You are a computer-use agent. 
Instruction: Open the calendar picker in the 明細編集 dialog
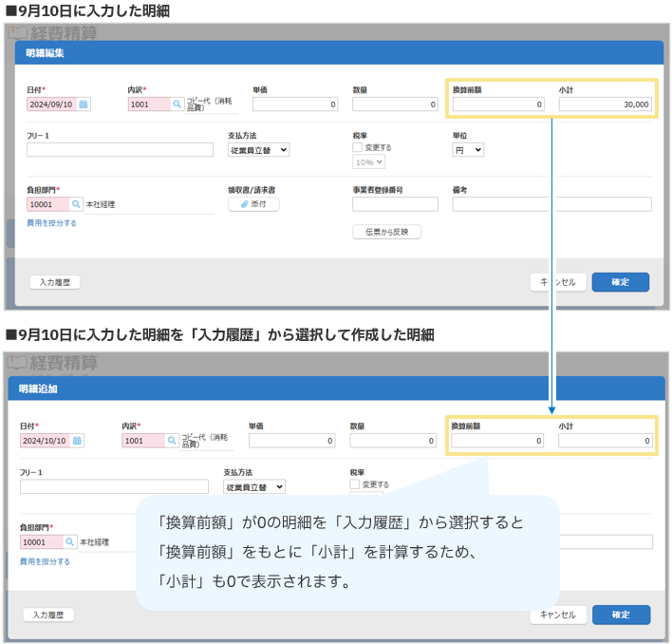point(84,104)
